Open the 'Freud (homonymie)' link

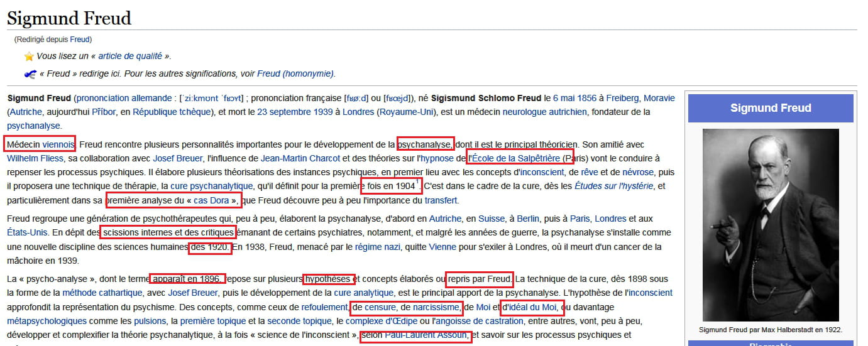point(295,73)
